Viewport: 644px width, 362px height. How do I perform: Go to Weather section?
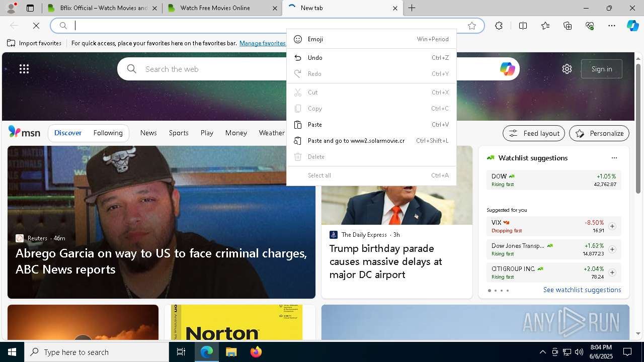pos(272,133)
